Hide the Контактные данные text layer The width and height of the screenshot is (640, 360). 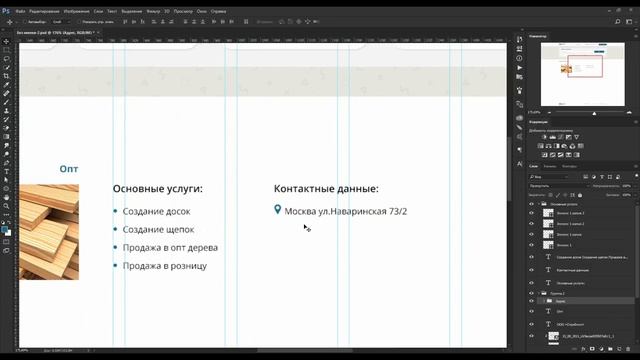tap(531, 270)
